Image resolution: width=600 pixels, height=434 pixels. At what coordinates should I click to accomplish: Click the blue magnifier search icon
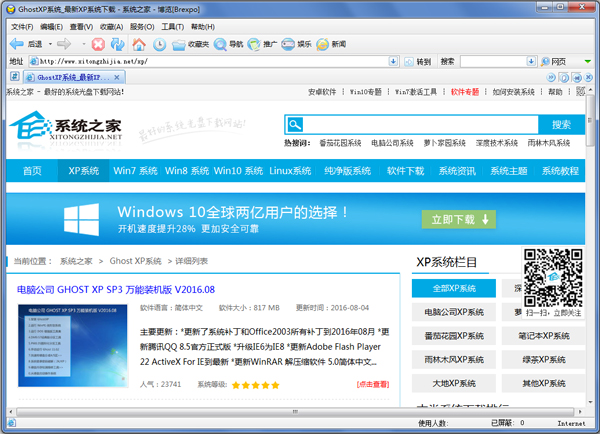click(294, 125)
